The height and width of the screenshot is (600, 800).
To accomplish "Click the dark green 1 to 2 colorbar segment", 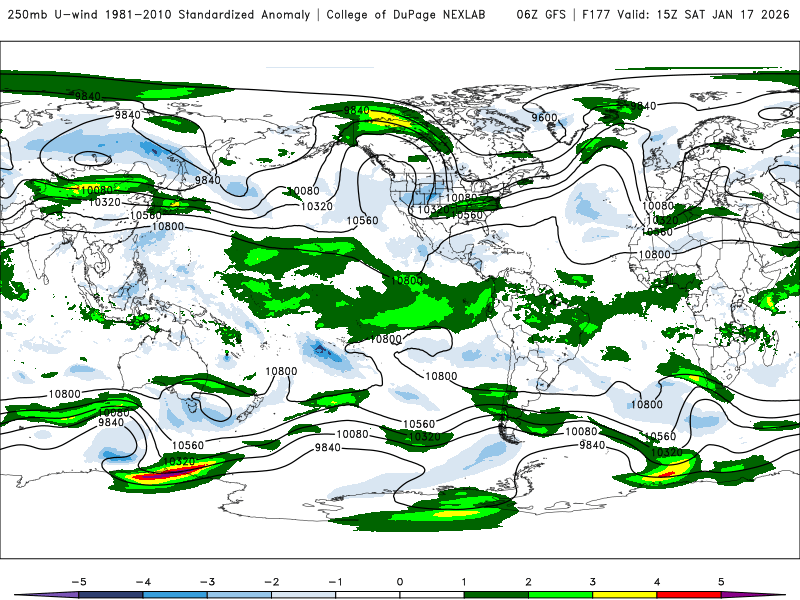I will [x=496, y=595].
